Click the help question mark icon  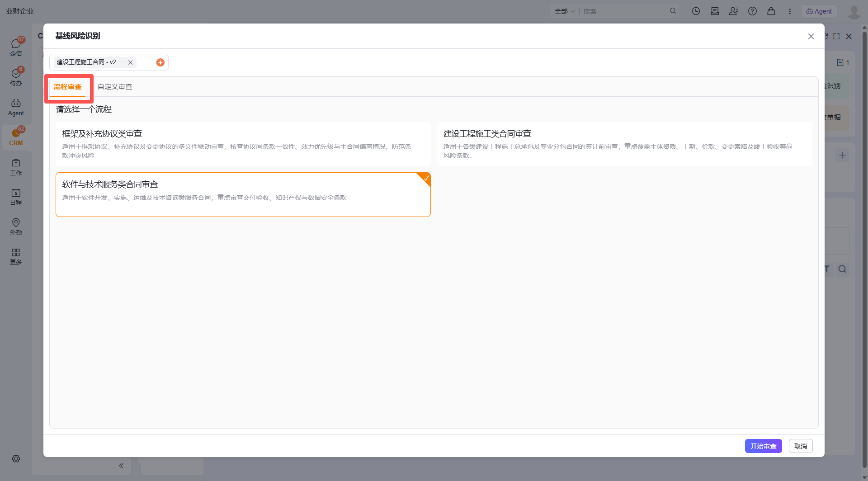[x=752, y=11]
